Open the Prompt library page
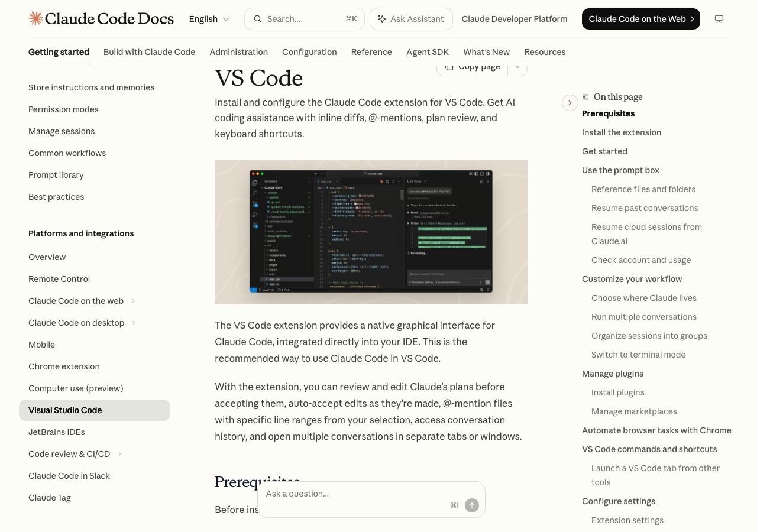The image size is (757, 532). (x=56, y=175)
